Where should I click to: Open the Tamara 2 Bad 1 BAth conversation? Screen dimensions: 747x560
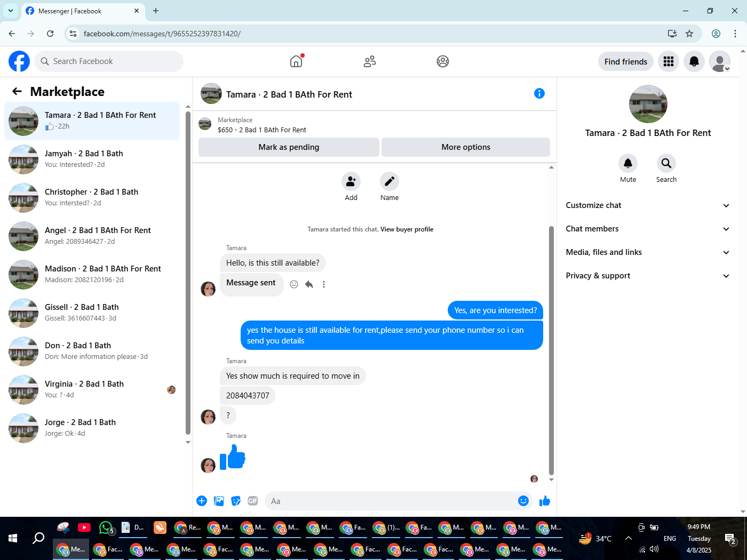pos(92,121)
